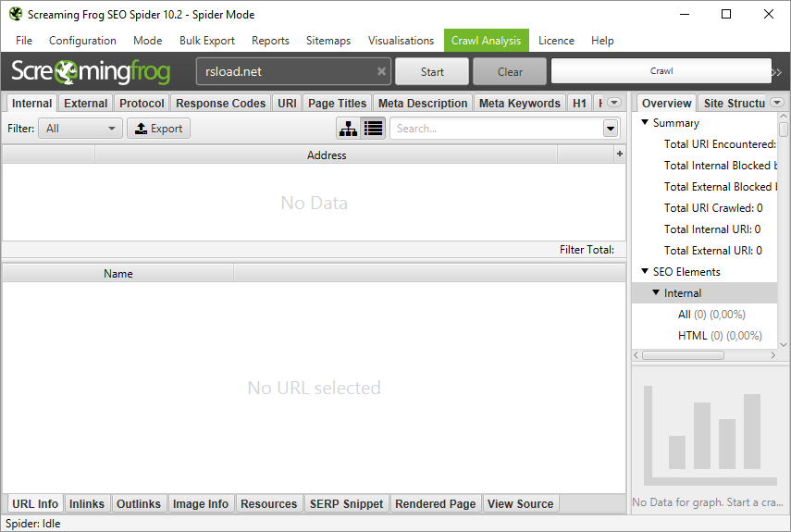Viewport: 791px width, 532px height.
Task: Open the Bulk Export menu
Action: [207, 41]
